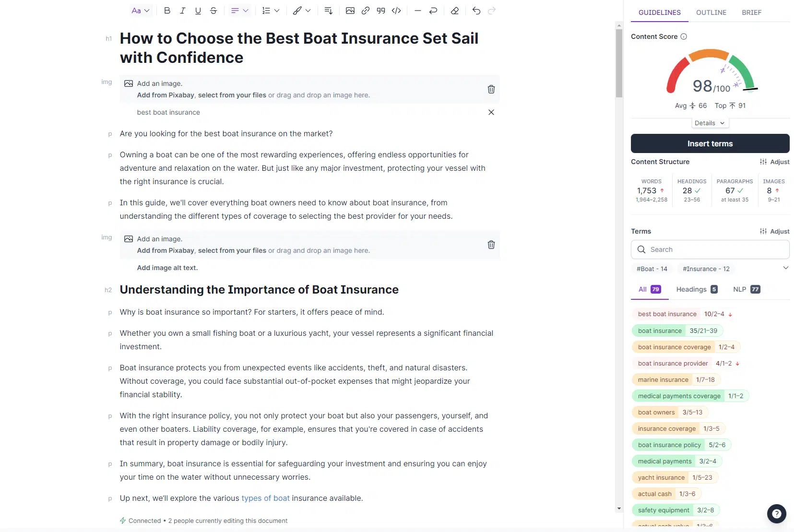Insert a code block
The height and width of the screenshot is (532, 794).
click(x=396, y=11)
